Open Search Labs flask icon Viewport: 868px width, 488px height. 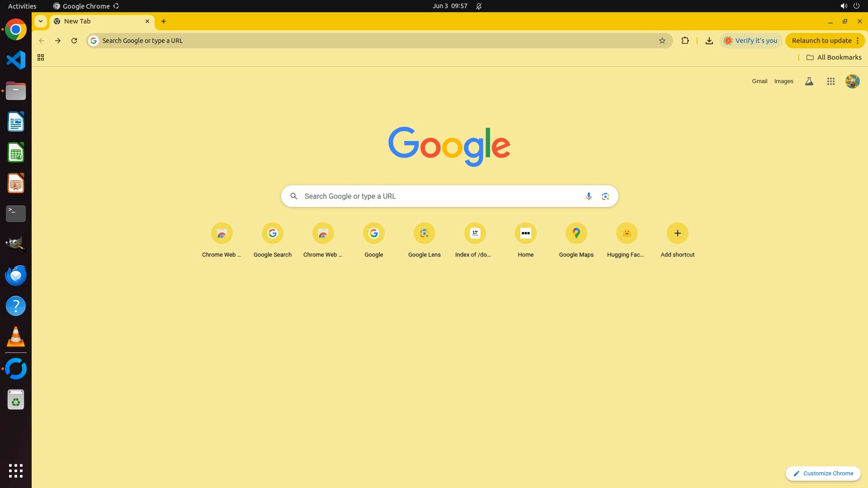coord(809,81)
